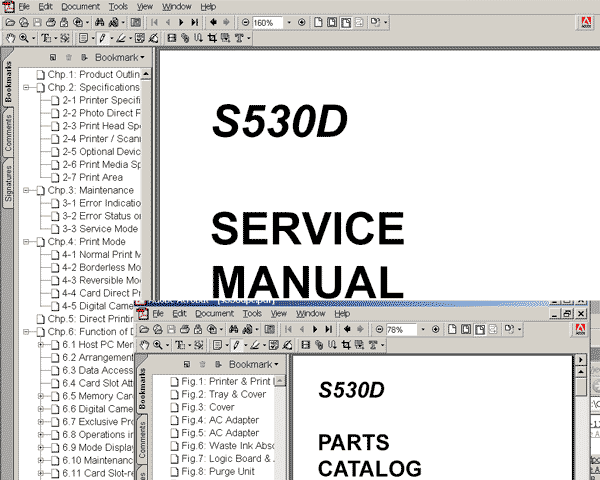Click the Open folder icon in Service Manual window
Screen dimensions: 600x480
(x=10, y=23)
